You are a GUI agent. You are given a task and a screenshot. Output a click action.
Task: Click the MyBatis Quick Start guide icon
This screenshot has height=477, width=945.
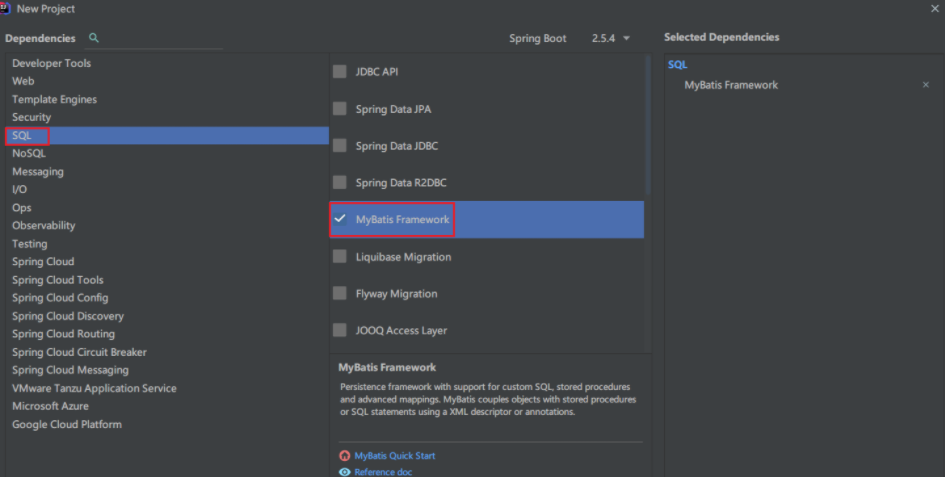tap(345, 456)
